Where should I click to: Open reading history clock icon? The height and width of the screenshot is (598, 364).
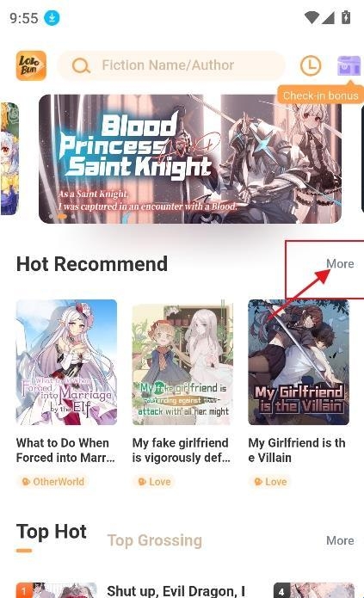click(311, 65)
